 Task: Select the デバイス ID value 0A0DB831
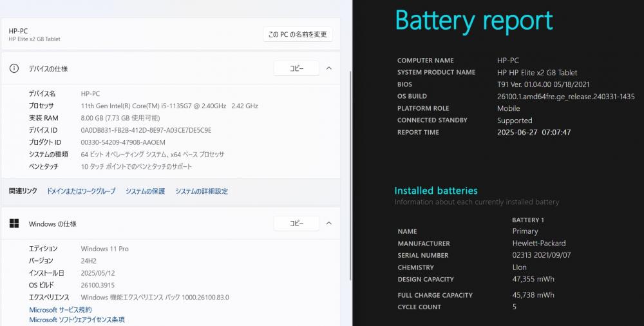click(146, 130)
